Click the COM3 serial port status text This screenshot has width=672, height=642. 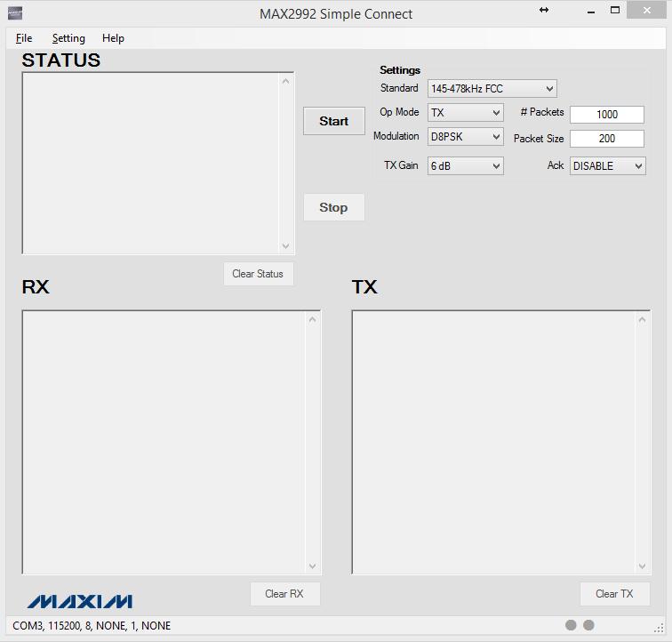coord(92,626)
